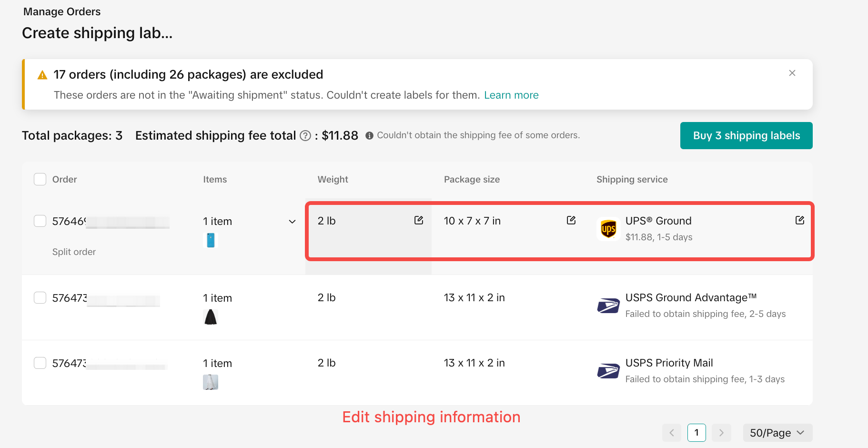Toggle the select-all Order header checkbox

click(40, 179)
